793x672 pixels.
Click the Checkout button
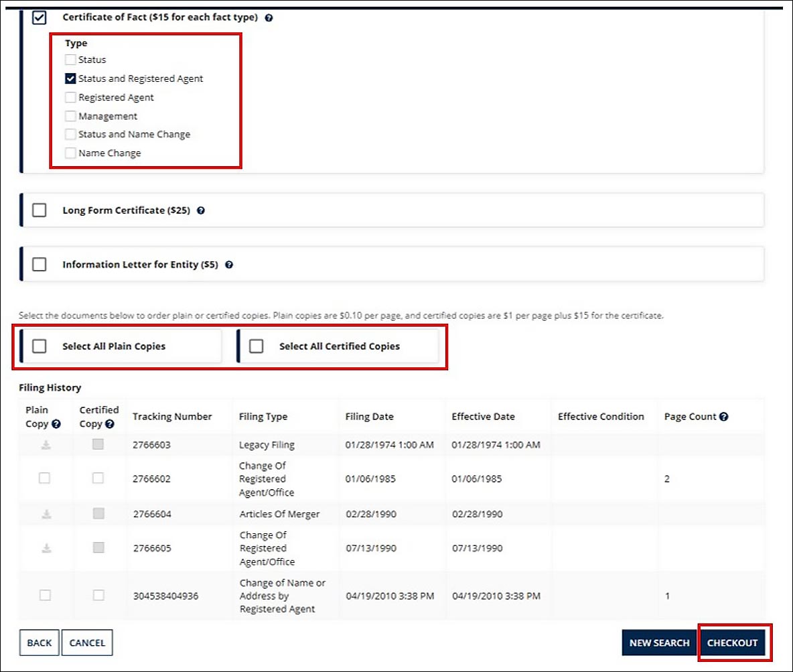[x=732, y=643]
